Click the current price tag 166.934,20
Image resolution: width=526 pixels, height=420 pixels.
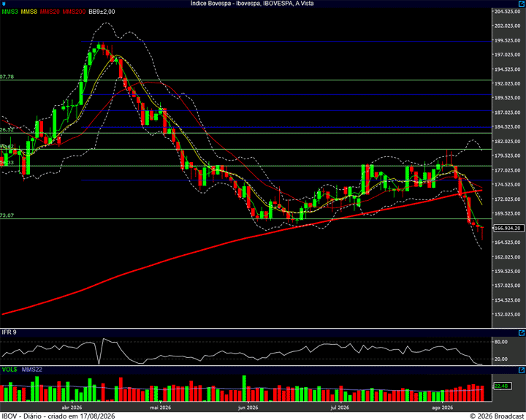click(x=509, y=228)
